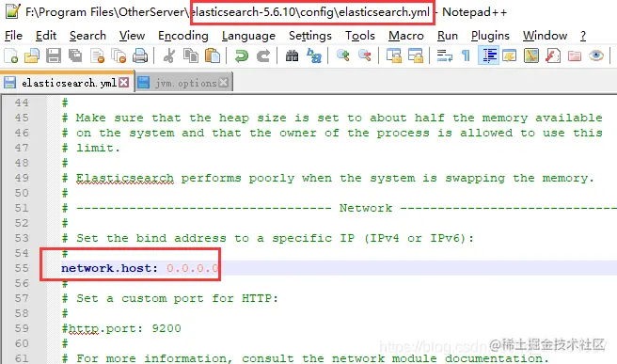Click the user-defined language dialog icon

tap(510, 55)
